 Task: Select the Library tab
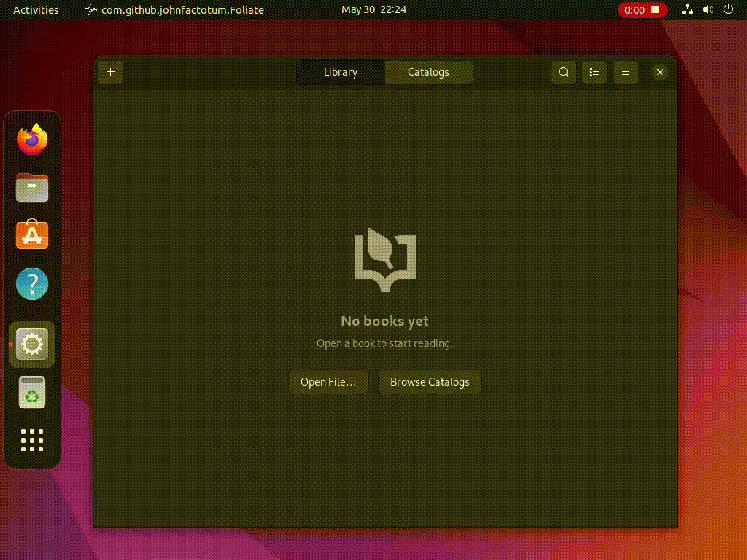[x=341, y=72]
